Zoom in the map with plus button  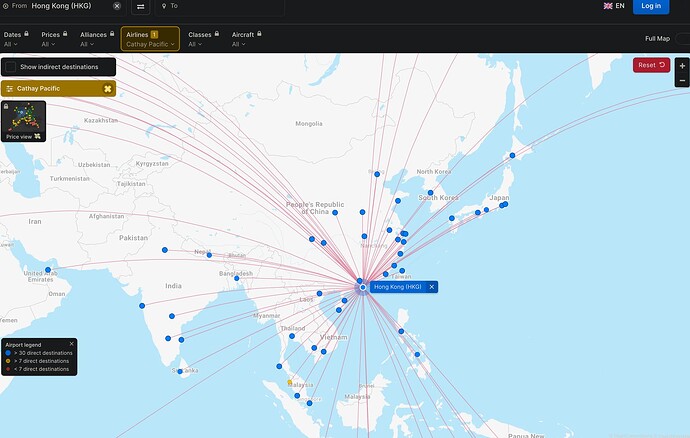tap(682, 66)
